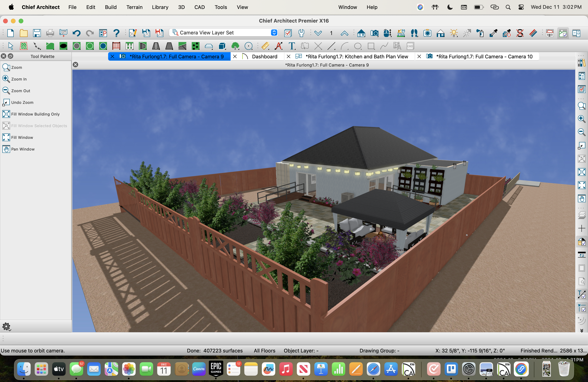Expand more tools with double chevron
The image size is (588, 382).
pos(582,331)
